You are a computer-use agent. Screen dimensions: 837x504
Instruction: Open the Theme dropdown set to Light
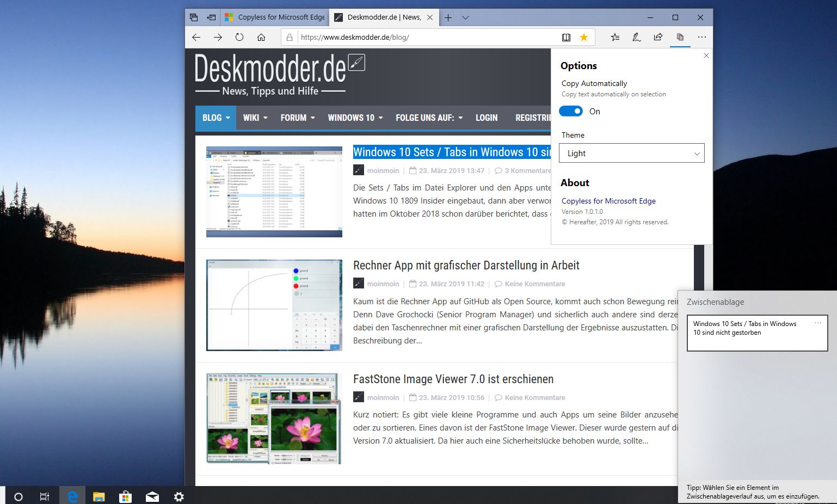tap(631, 153)
